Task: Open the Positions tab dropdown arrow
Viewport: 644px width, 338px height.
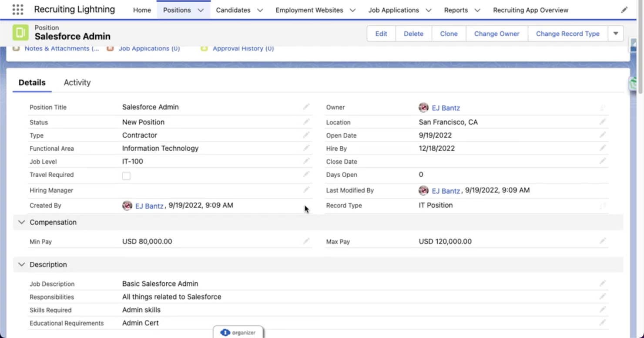Action: tap(201, 10)
